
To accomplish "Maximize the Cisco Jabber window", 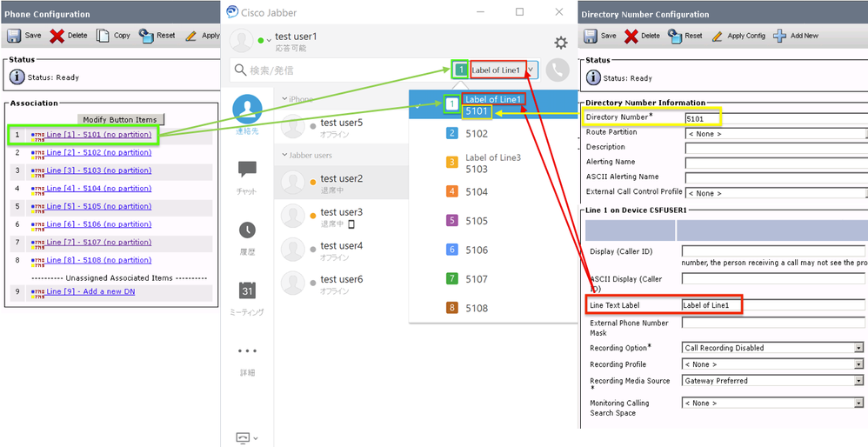I will [519, 12].
